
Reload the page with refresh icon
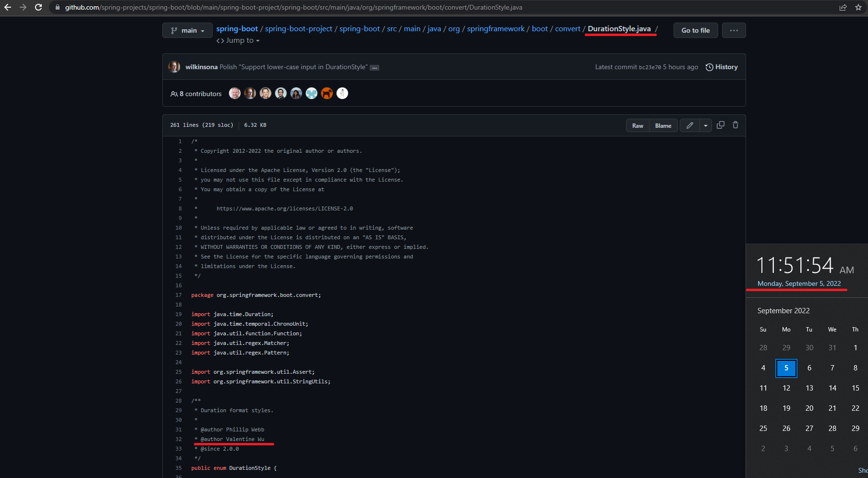[38, 7]
